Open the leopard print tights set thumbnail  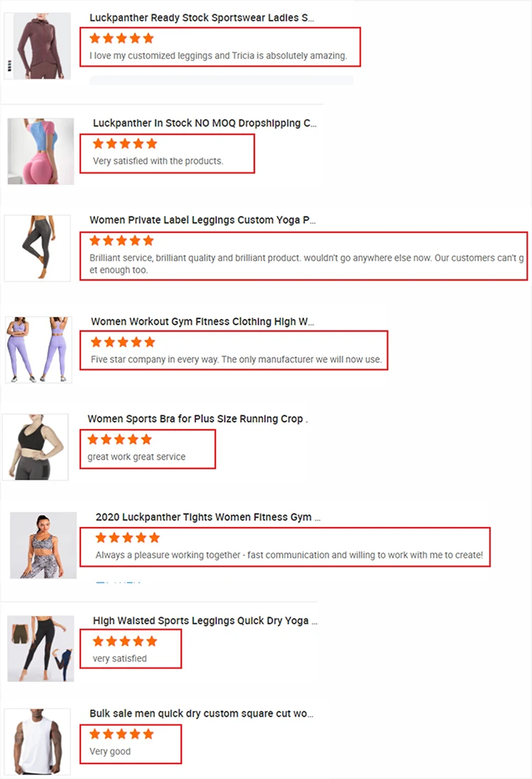click(x=43, y=545)
